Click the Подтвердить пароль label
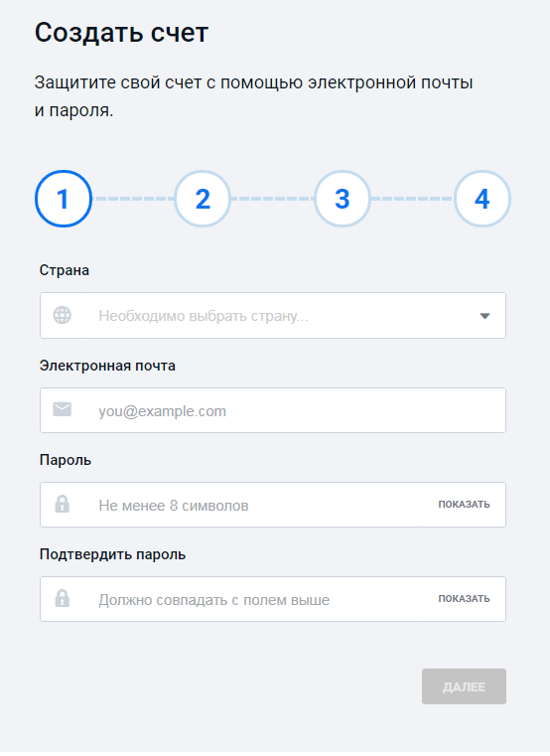 (112, 554)
